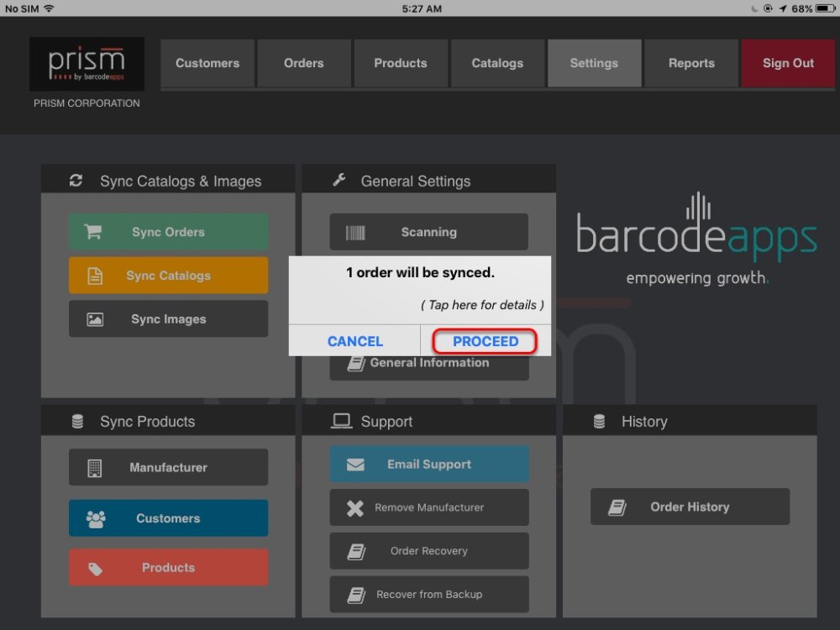Tap the building icon on Manufacturer
The height and width of the screenshot is (630, 840).
(94, 468)
